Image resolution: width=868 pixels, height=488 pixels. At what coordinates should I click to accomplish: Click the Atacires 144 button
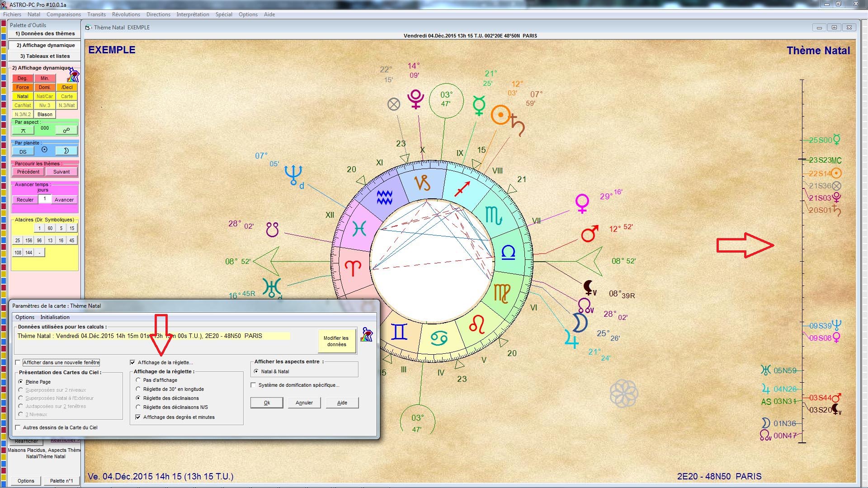28,253
